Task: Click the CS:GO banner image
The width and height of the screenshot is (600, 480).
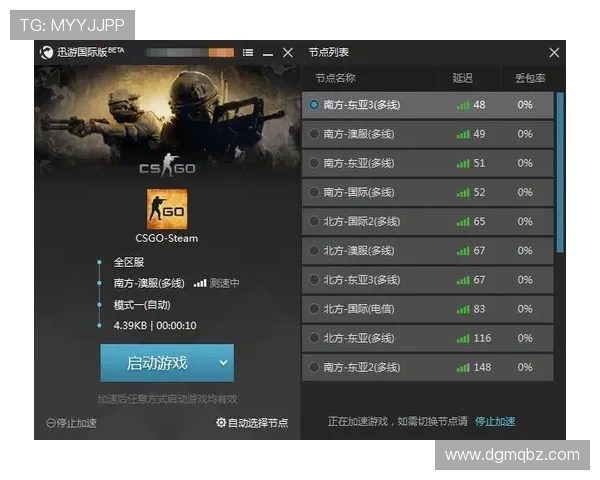Action: tap(167, 122)
